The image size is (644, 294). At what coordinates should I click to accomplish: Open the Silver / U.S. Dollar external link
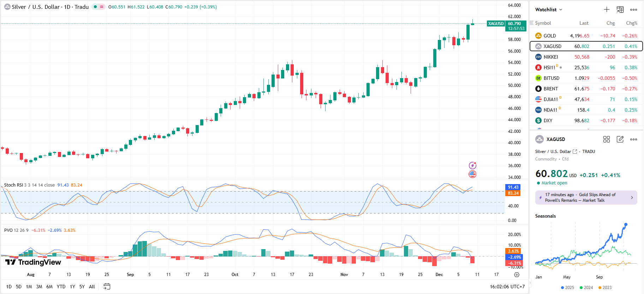click(575, 152)
